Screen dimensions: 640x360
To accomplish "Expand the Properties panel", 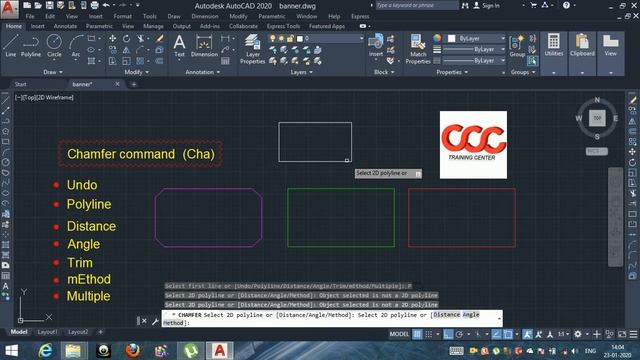I will [452, 72].
